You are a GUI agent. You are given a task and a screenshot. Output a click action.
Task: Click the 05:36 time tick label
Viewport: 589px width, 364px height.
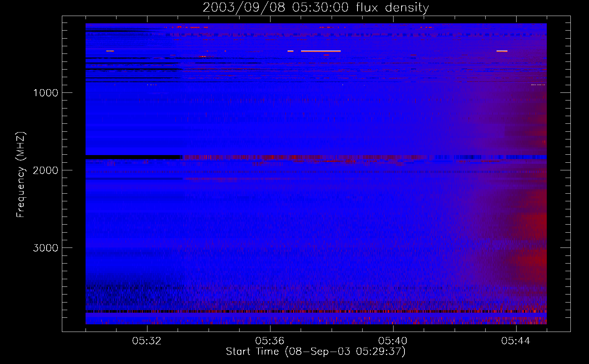[x=270, y=341]
